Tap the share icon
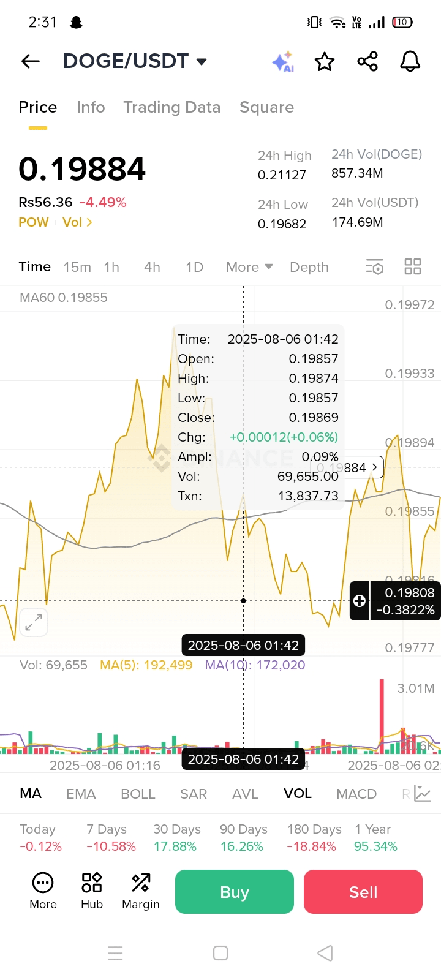The image size is (441, 980). (x=367, y=61)
